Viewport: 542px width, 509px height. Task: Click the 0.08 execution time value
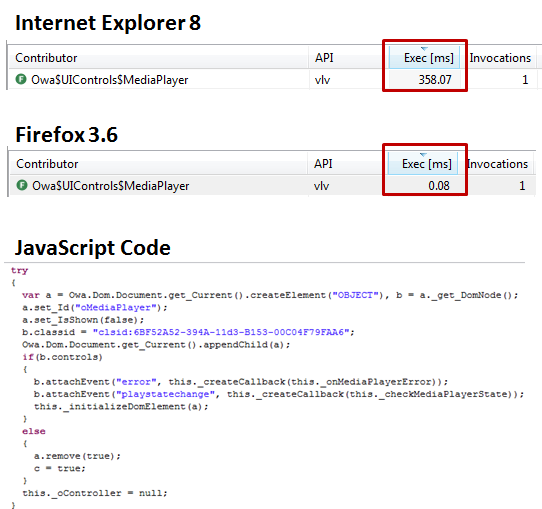point(439,186)
